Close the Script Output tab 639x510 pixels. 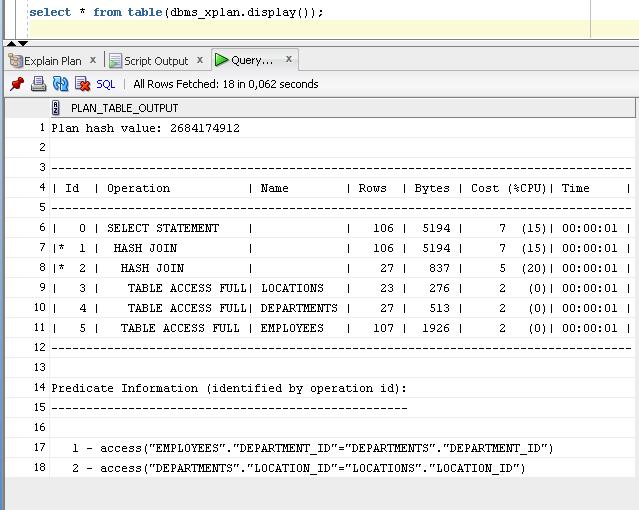(200, 60)
